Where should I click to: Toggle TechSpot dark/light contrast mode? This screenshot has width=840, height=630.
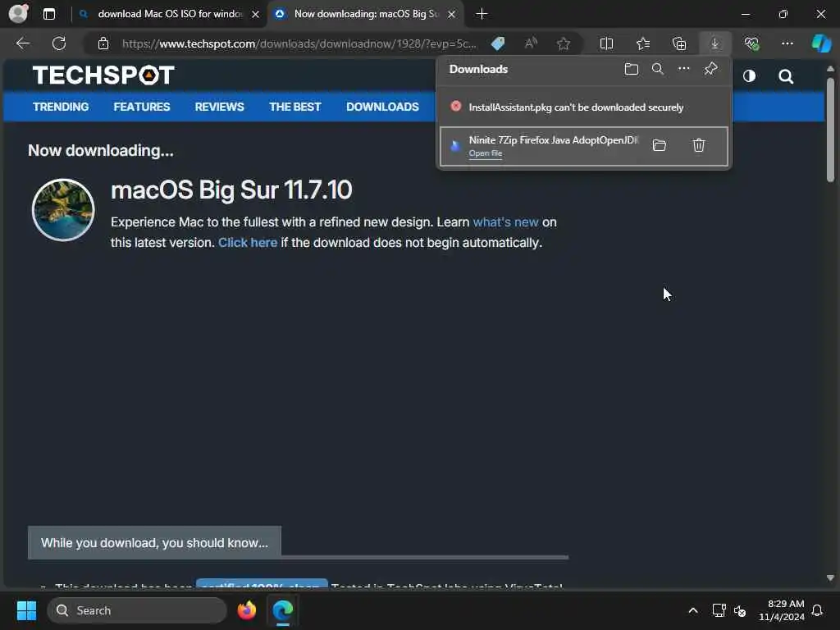749,76
